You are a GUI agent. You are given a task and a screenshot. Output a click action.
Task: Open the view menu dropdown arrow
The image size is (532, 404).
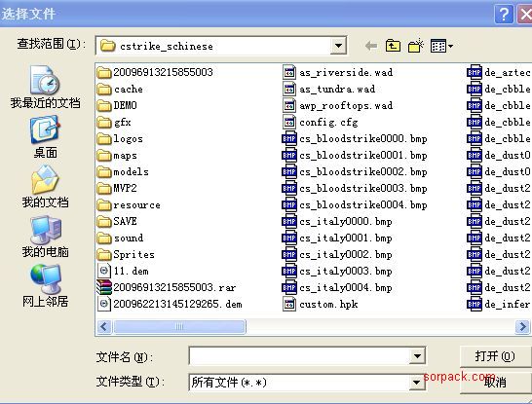tap(450, 46)
